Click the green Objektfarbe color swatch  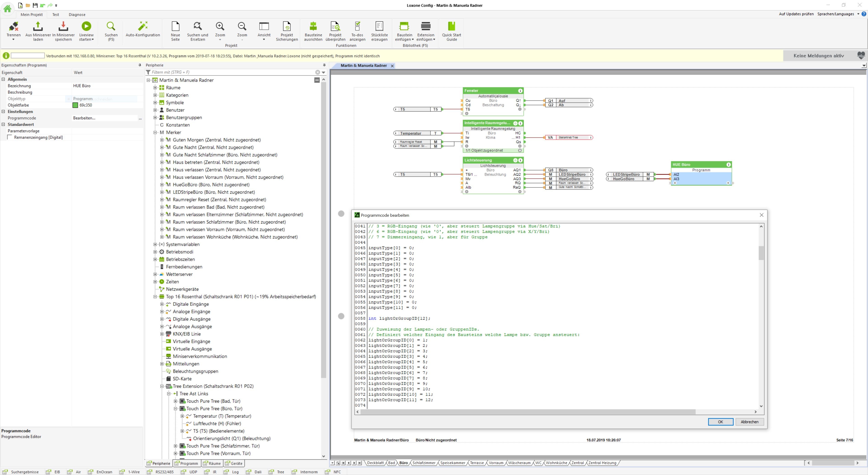point(75,105)
